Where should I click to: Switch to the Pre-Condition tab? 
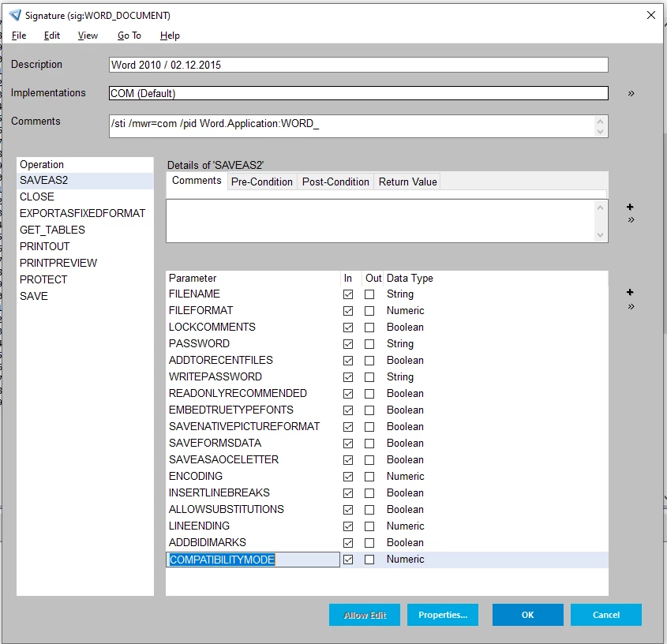[262, 182]
